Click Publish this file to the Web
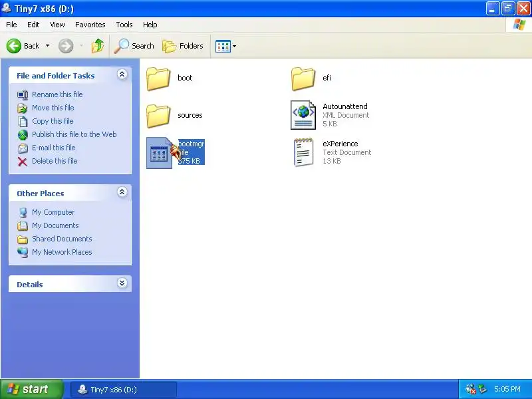The height and width of the screenshot is (399, 532). 74,134
